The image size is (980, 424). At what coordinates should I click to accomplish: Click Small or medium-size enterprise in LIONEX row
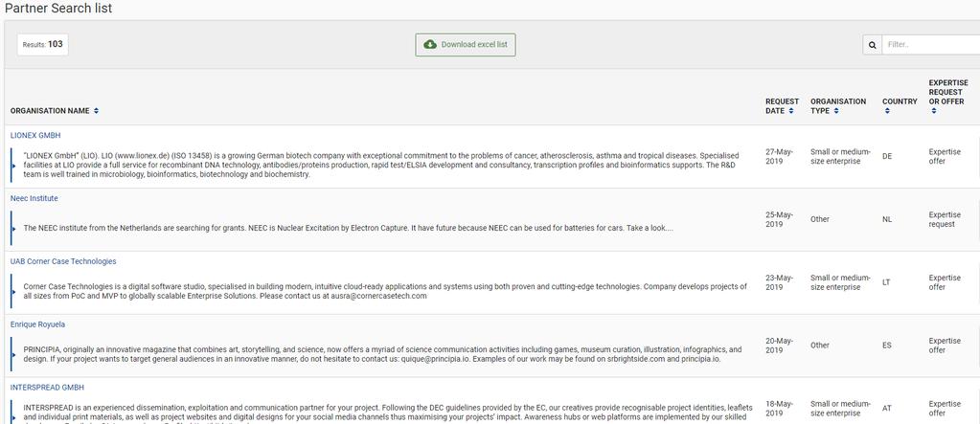click(x=841, y=156)
